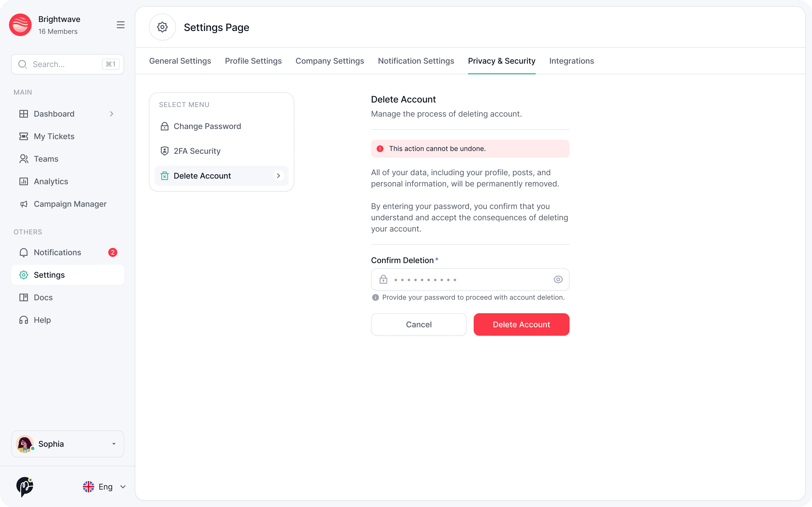
Task: Click the settings gear icon in page header
Action: pos(162,27)
